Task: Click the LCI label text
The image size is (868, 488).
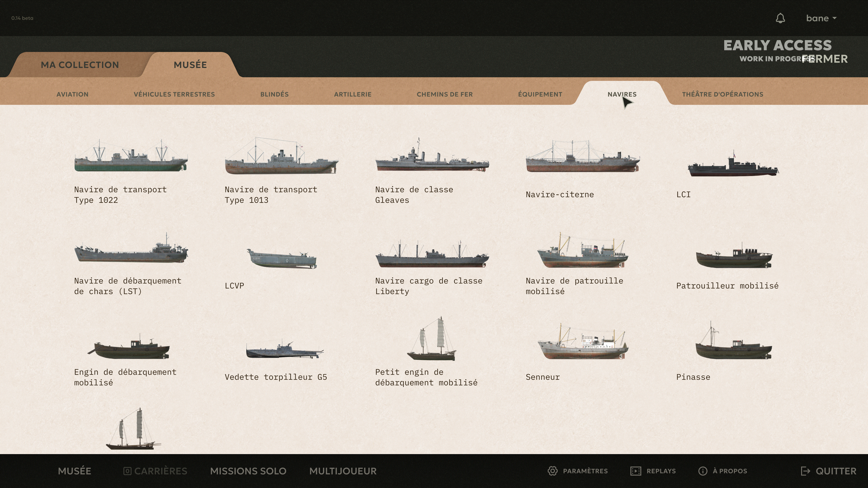Action: tap(683, 195)
